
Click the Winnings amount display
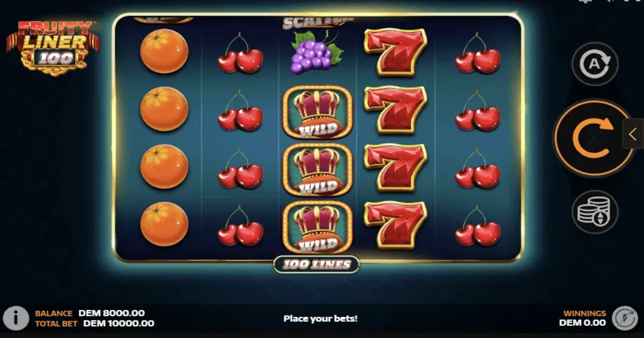(x=582, y=323)
